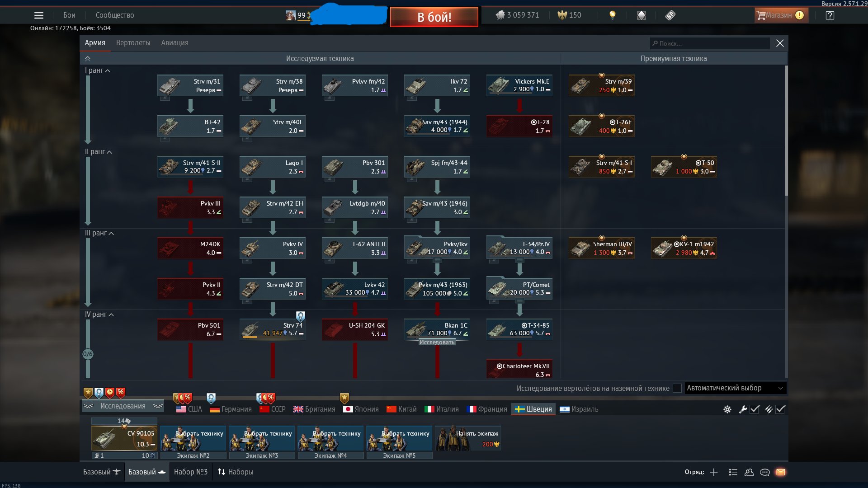Open the chat speech bubble icon
868x488 pixels.
coord(765,472)
